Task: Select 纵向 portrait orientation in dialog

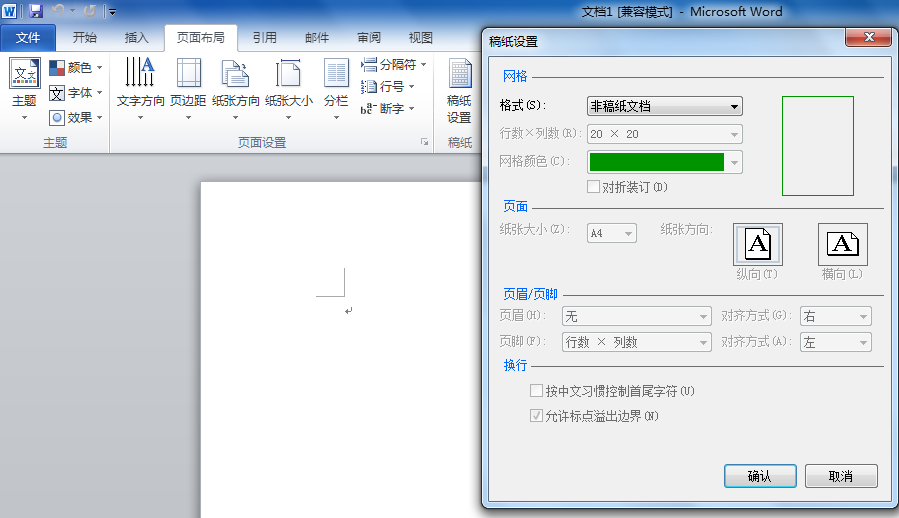Action: (x=757, y=244)
